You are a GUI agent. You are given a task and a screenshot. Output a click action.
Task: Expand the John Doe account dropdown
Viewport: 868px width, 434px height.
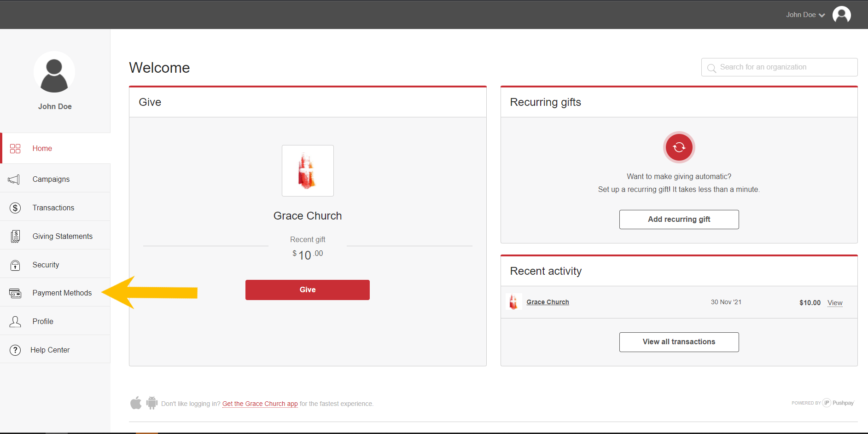805,15
